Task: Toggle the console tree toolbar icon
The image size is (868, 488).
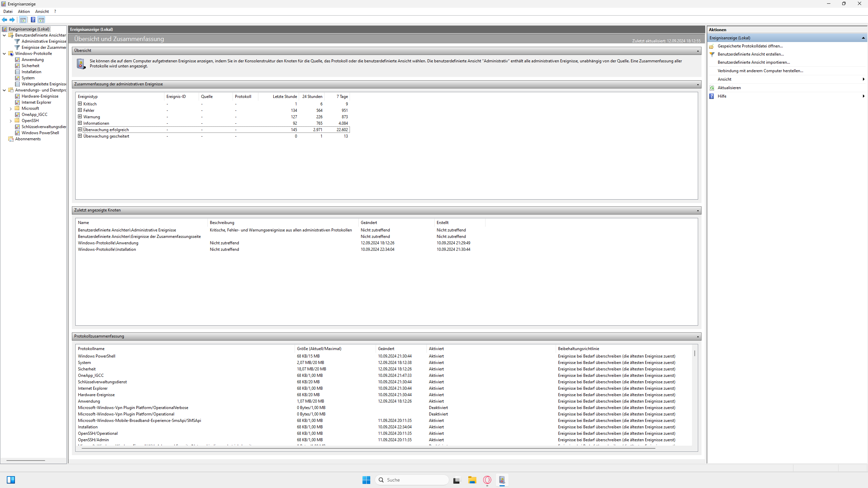Action: tap(23, 20)
